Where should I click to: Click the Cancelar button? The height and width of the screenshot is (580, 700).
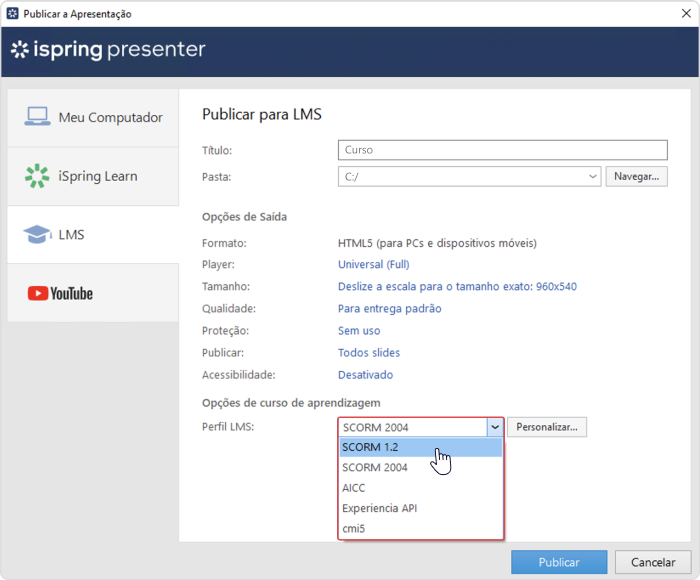coord(653,562)
